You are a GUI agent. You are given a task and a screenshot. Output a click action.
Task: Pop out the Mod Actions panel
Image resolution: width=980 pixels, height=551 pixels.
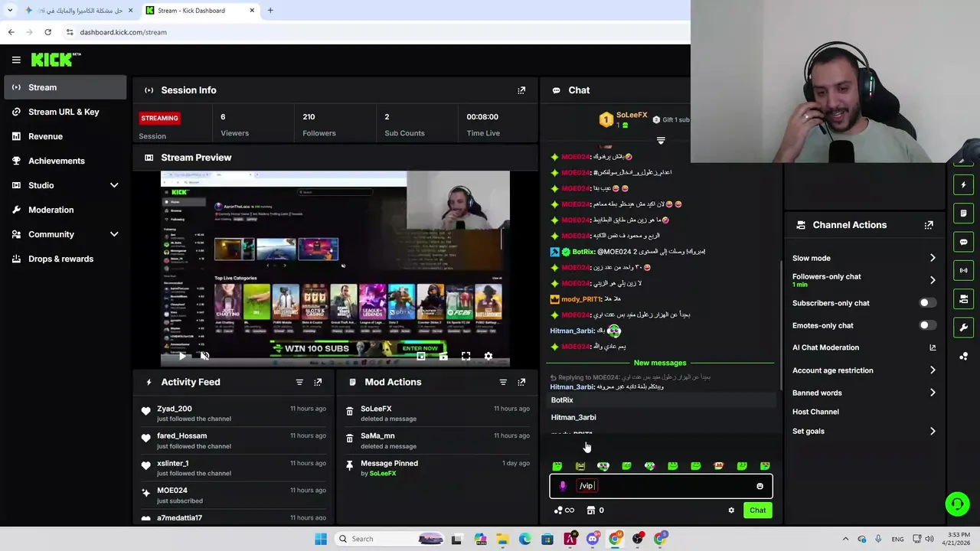tap(521, 382)
